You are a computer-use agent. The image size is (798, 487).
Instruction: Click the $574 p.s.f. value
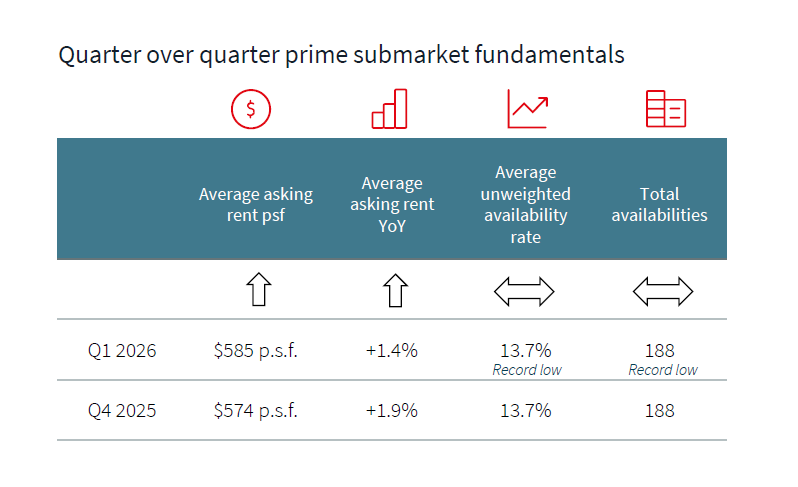click(256, 410)
